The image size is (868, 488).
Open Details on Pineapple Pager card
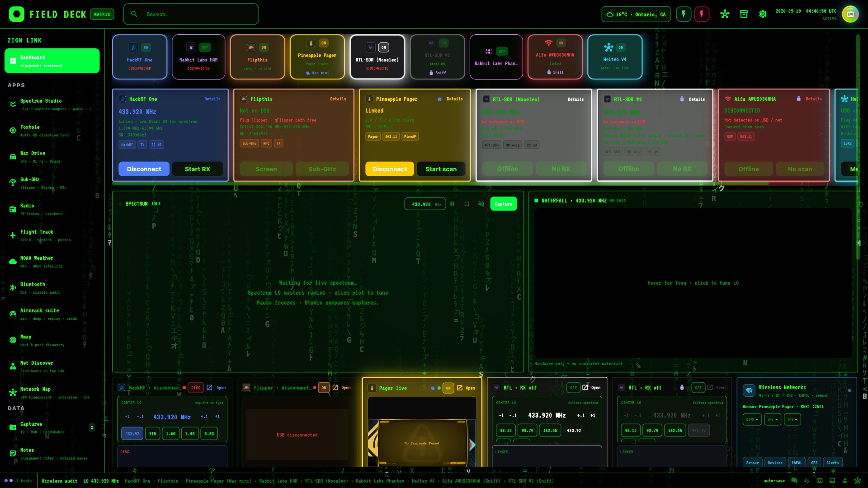[x=454, y=99]
